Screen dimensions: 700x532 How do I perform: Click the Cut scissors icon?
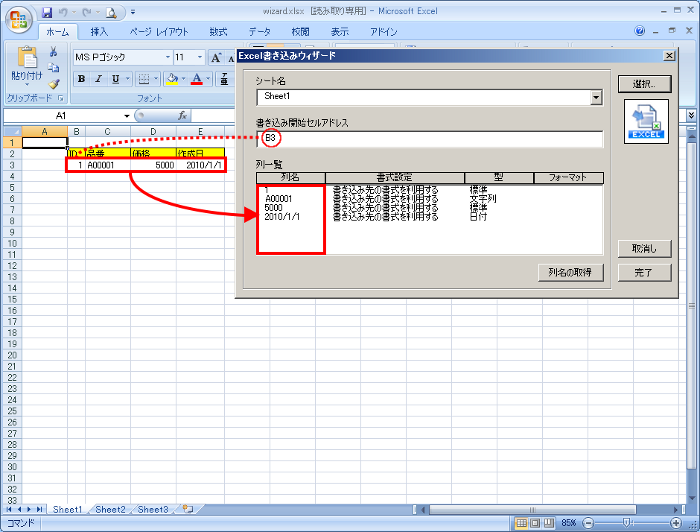(x=52, y=51)
